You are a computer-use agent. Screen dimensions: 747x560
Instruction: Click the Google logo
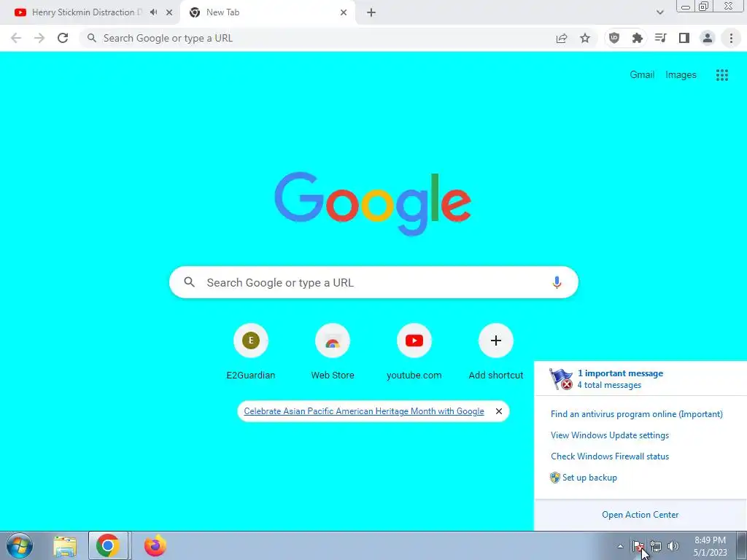(373, 204)
